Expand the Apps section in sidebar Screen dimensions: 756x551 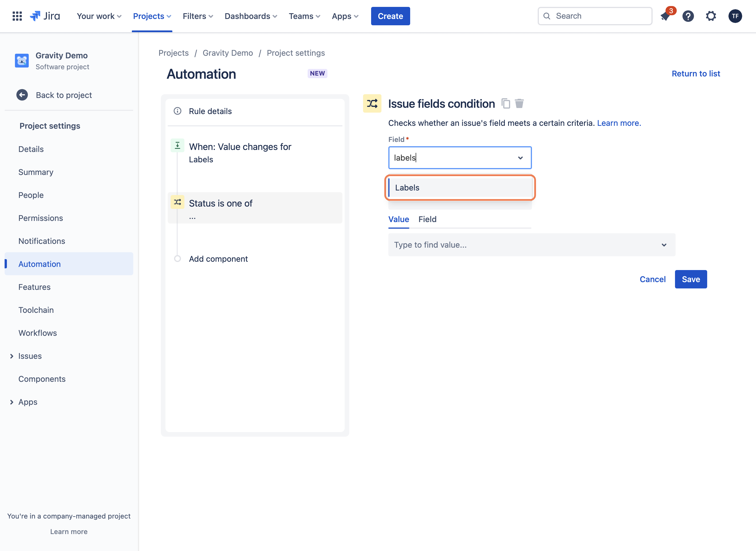12,402
